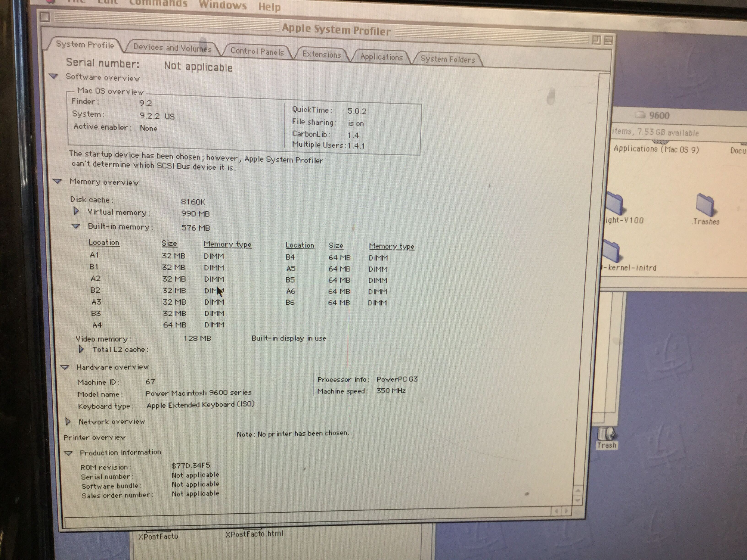
Task: Click the System Profiler collapse box
Action: click(x=608, y=40)
